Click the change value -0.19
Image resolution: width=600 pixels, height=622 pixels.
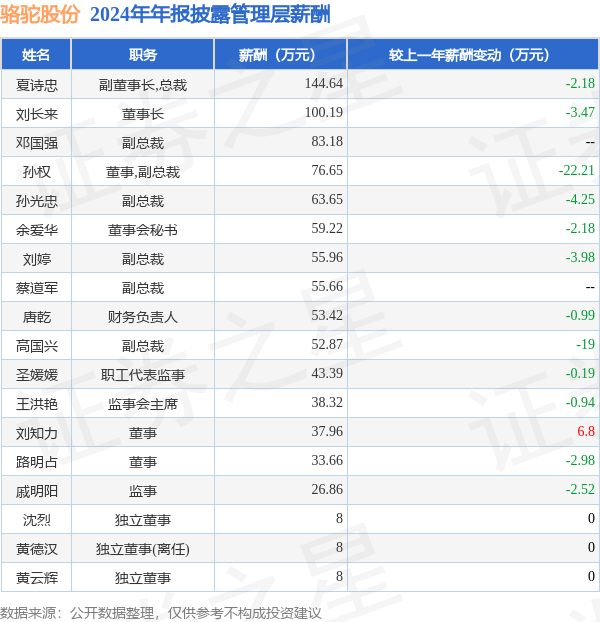580,372
